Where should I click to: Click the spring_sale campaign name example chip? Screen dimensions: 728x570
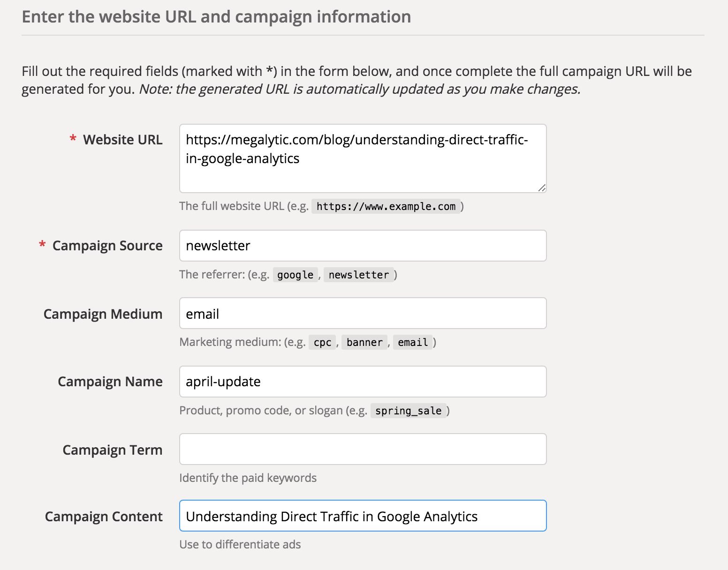[409, 411]
